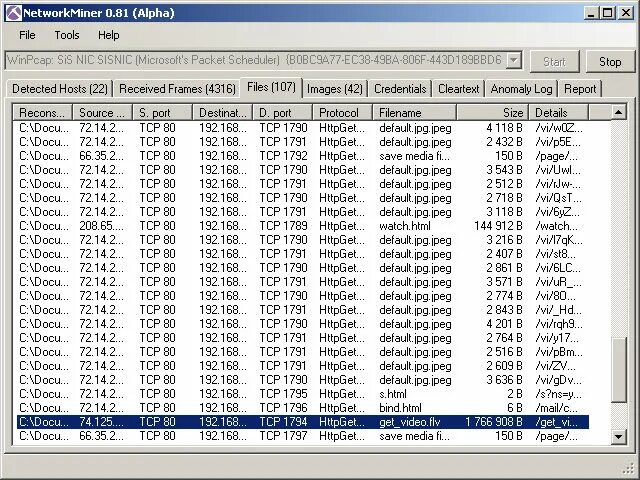
Task: Click the /vi/6LC... details cell
Action: 558,268
